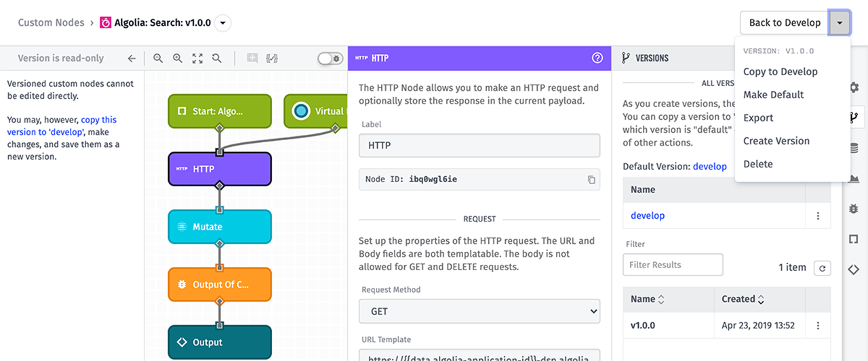
Task: Zoom in on the workflow canvas
Action: click(x=178, y=58)
